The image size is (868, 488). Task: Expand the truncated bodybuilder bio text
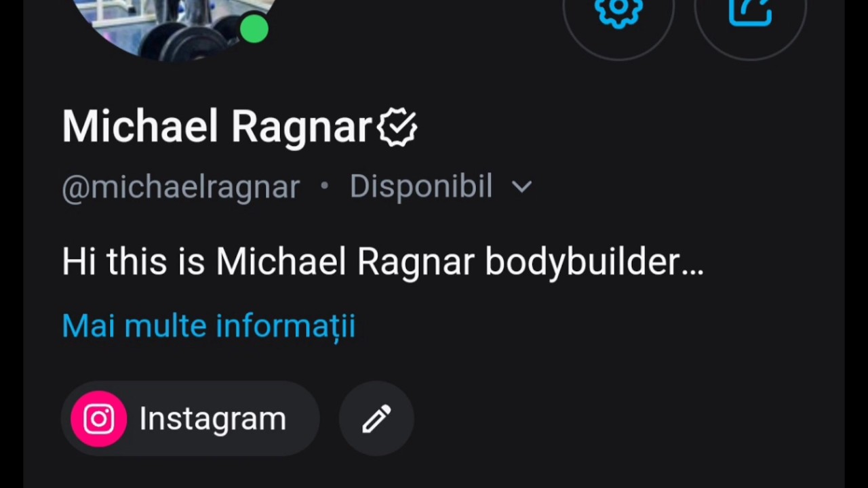pyautogui.click(x=383, y=262)
